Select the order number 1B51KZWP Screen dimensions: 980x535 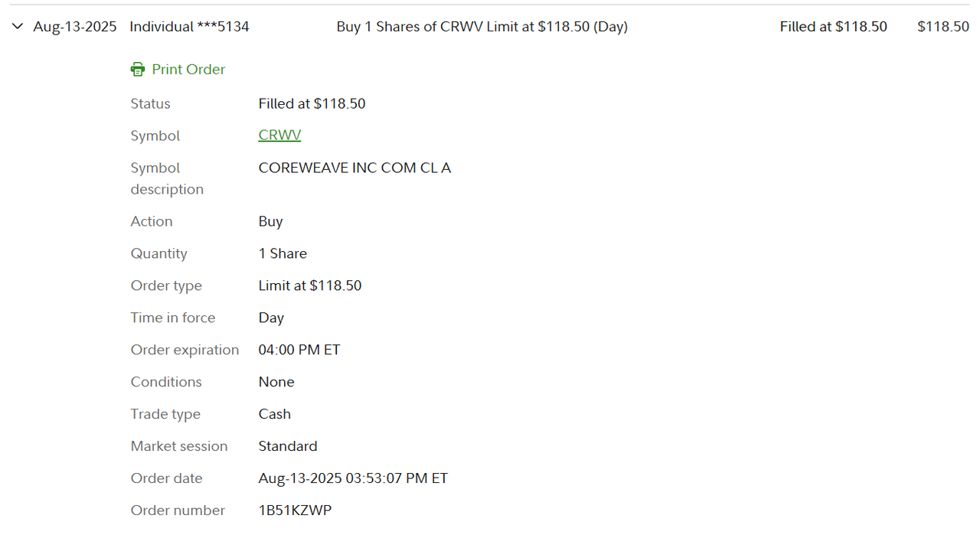295,511
